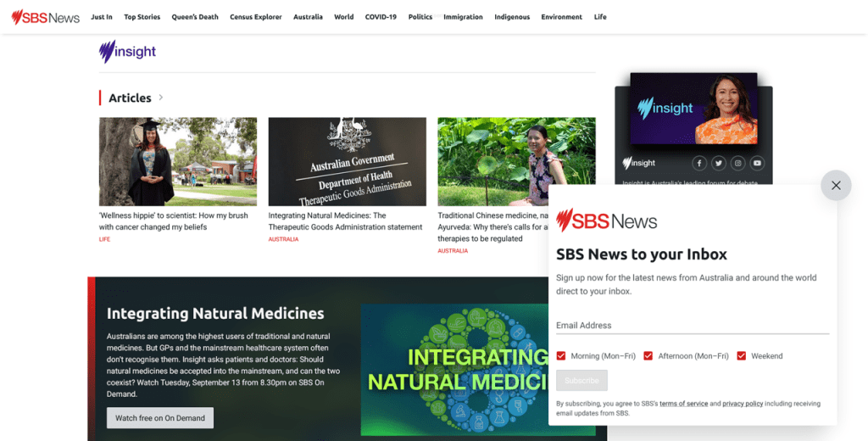The width and height of the screenshot is (868, 441).
Task: Open Insight's Instagram page icon
Action: point(738,163)
